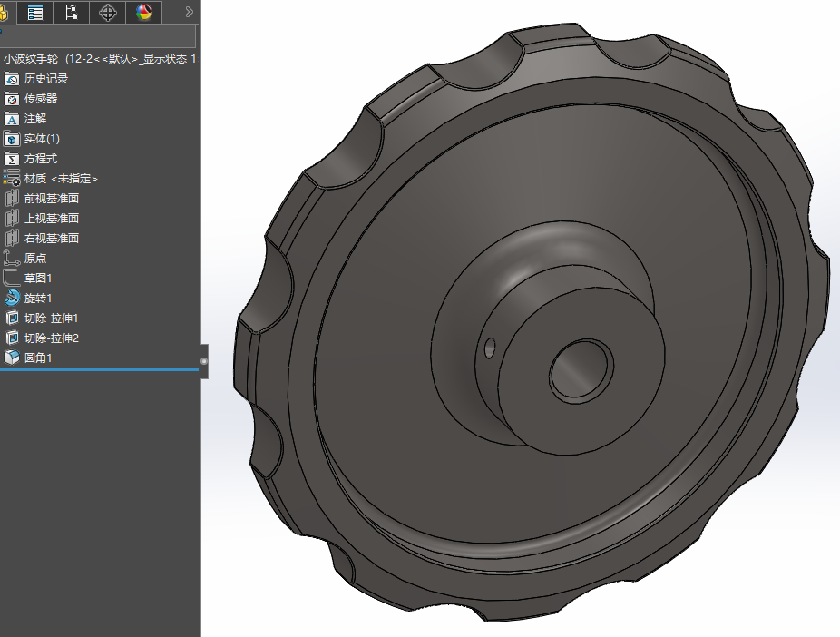Select the 圆角1 text label

[x=38, y=358]
